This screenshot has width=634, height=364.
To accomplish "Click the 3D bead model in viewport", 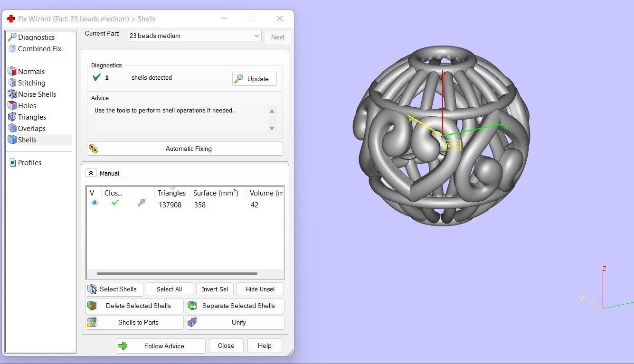I will (441, 135).
